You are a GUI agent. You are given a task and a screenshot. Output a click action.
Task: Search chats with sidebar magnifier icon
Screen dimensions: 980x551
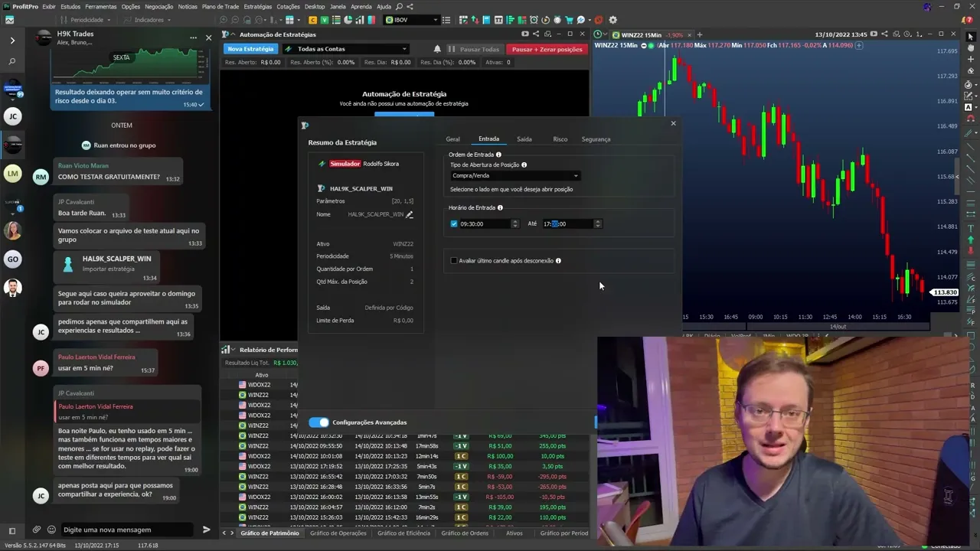(x=12, y=61)
